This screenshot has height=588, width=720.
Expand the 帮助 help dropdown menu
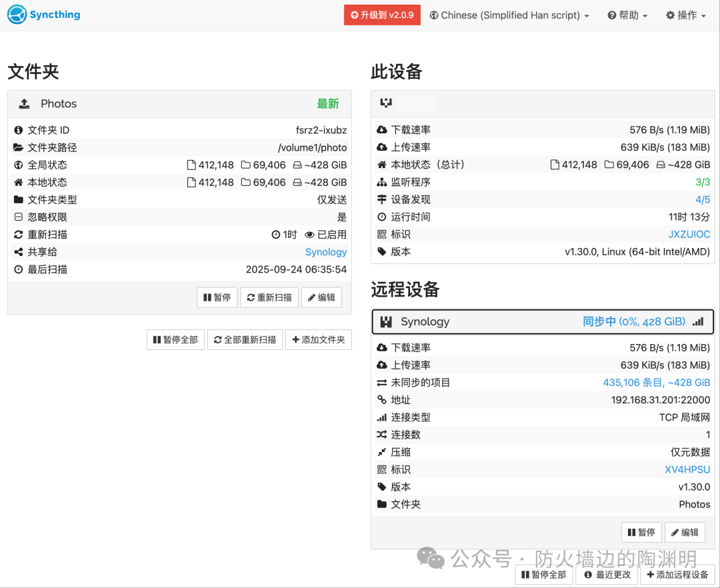pos(627,15)
